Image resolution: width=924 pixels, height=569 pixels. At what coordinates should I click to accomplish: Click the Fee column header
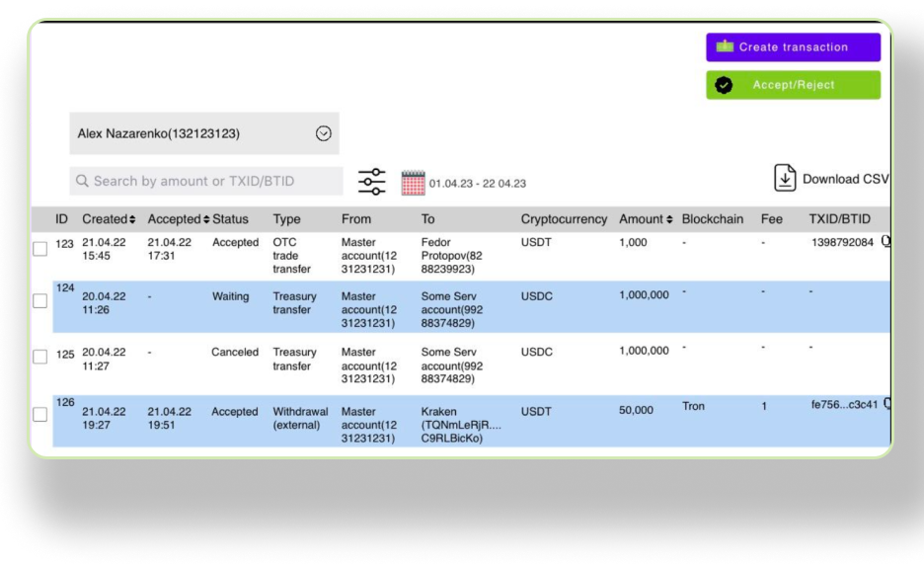point(771,218)
